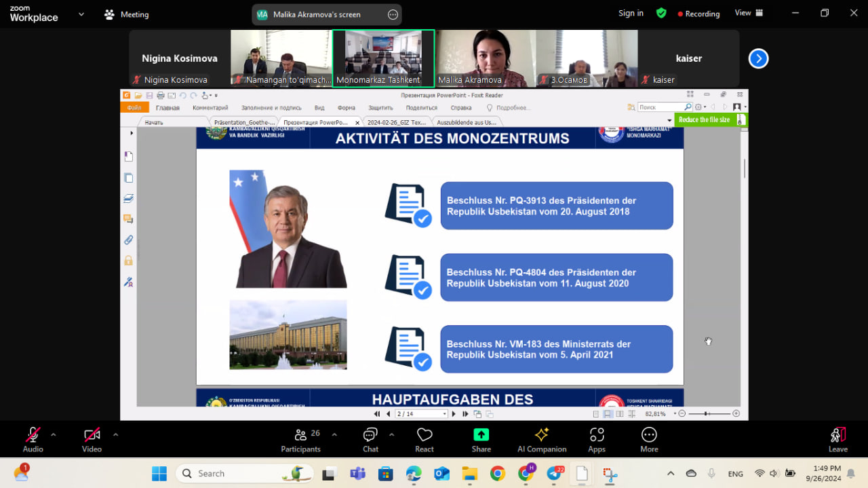Select Malika Akramova's video thumbnail

pos(485,58)
